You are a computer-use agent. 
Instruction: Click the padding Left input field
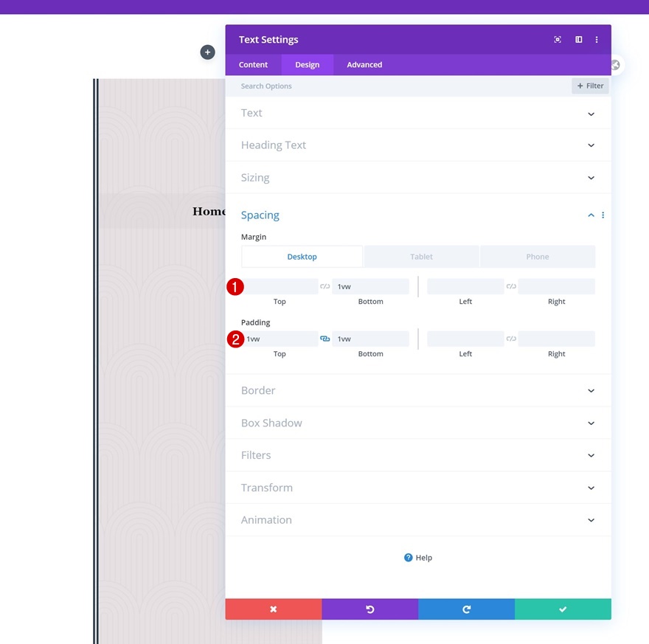point(465,339)
